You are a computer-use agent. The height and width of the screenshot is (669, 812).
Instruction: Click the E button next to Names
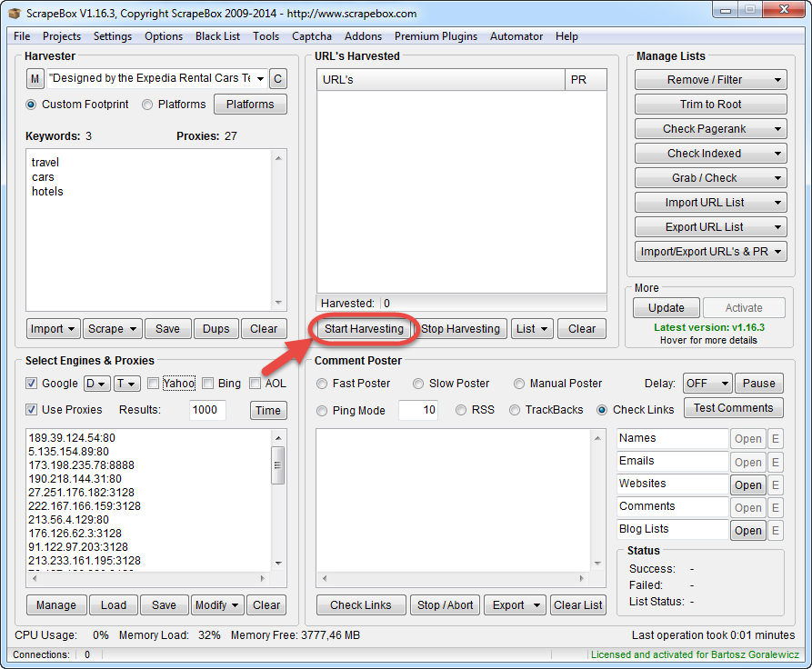tap(776, 439)
